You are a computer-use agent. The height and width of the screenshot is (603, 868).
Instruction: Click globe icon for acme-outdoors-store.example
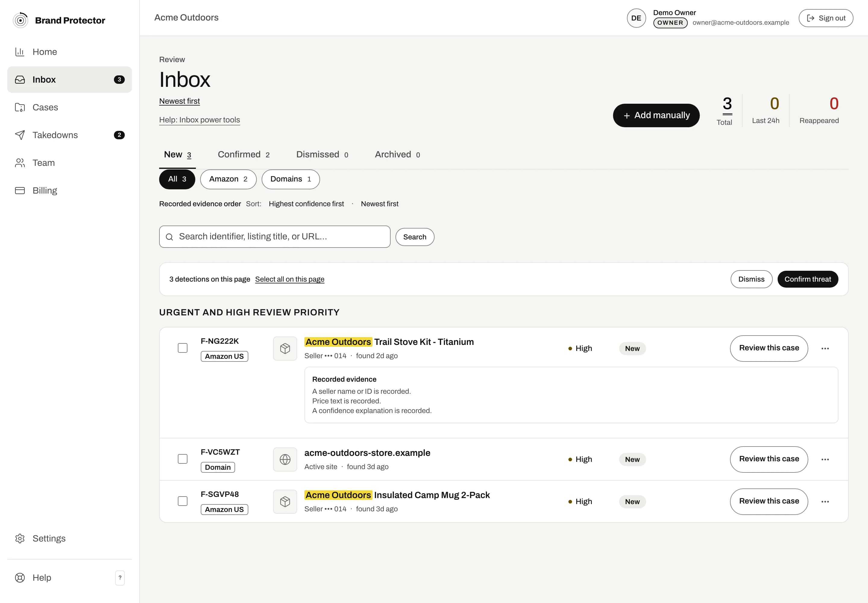point(285,459)
